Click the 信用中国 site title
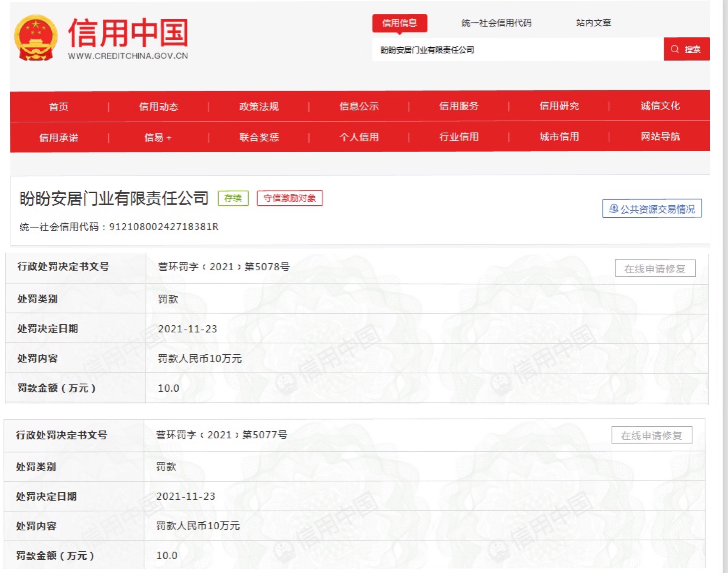This screenshot has height=573, width=728. pos(128,33)
